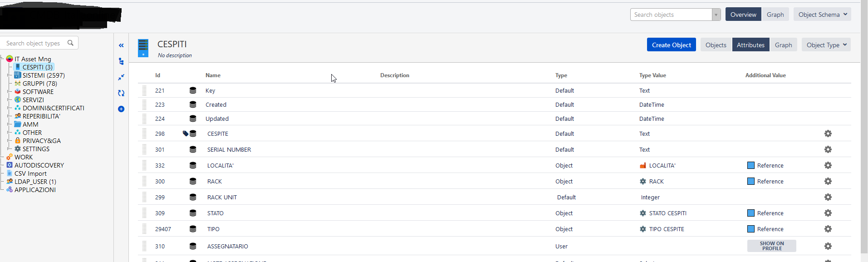
Task: Switch to the Objects tab
Action: point(716,45)
